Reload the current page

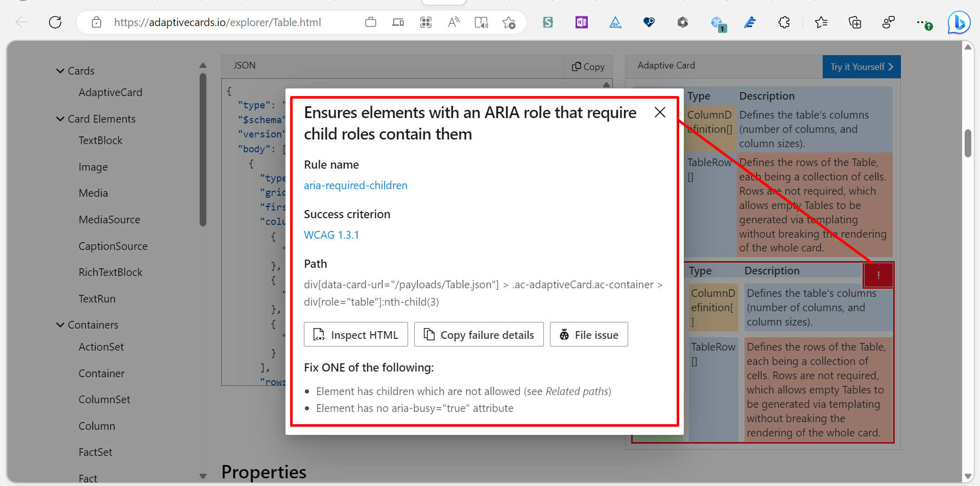55,22
